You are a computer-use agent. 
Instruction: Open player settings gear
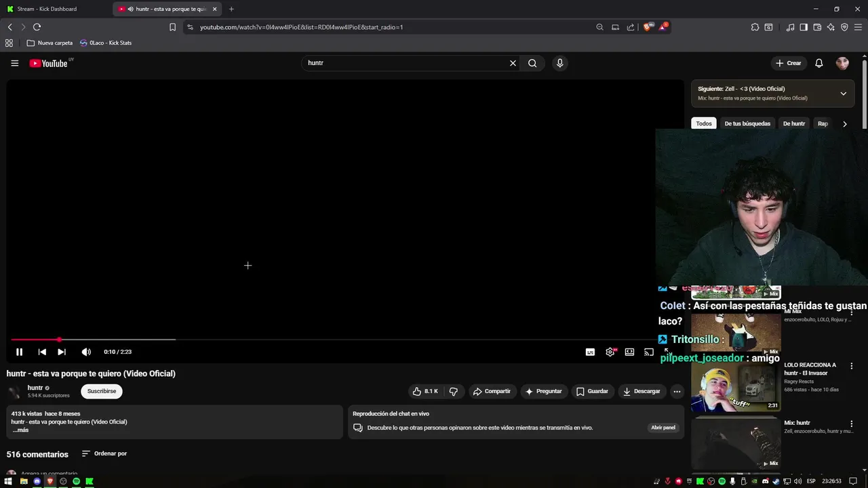pos(610,352)
